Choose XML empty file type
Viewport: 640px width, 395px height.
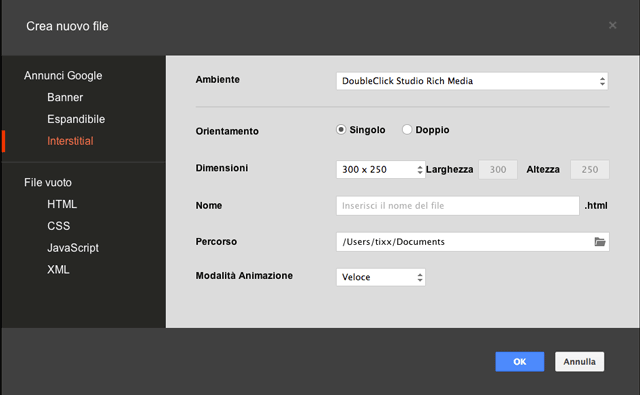58,269
